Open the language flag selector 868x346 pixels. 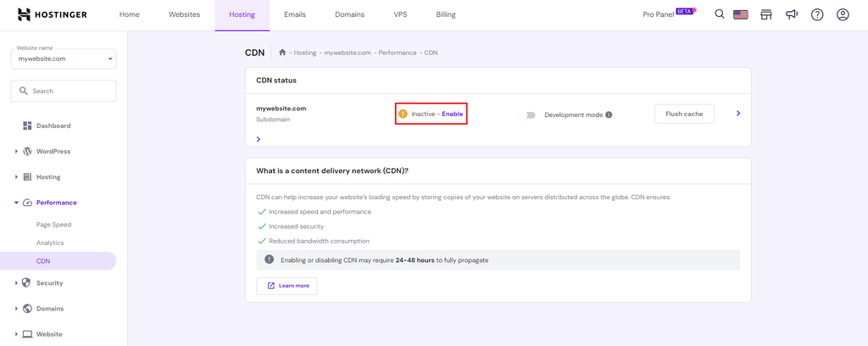click(741, 14)
